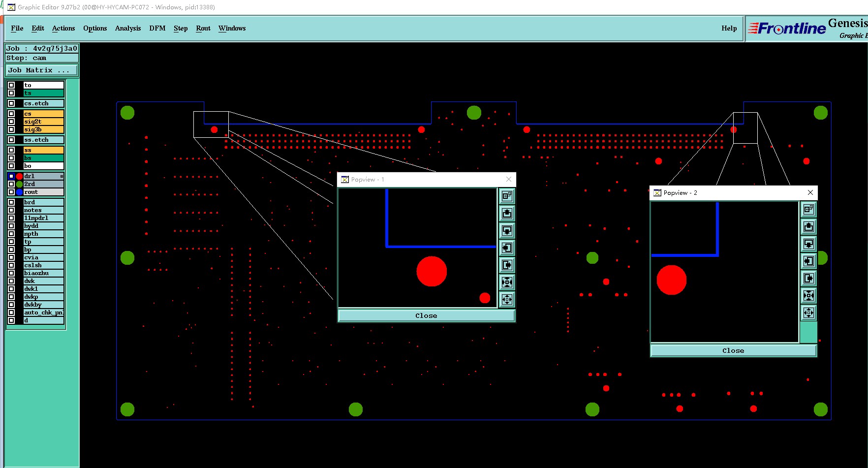The image size is (868, 468).
Task: Toggle checkbox for layer ts
Action: pyautogui.click(x=11, y=93)
